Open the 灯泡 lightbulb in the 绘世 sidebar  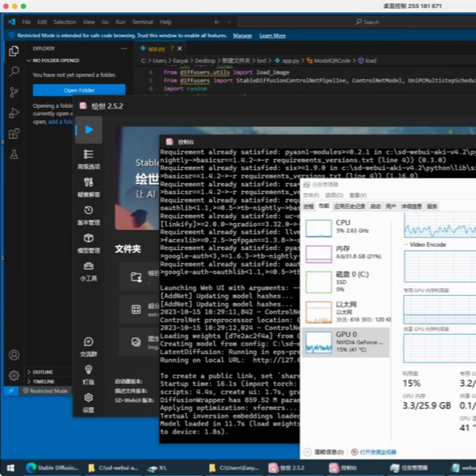[x=89, y=375]
